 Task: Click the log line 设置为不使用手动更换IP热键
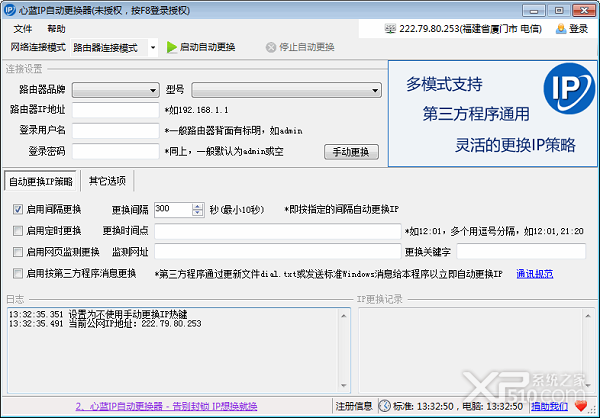(98, 314)
